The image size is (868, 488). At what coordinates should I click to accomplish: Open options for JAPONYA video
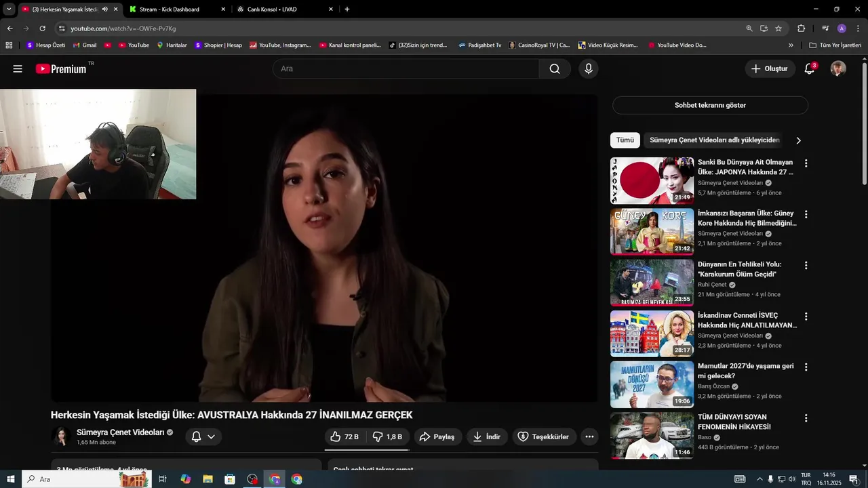click(806, 163)
